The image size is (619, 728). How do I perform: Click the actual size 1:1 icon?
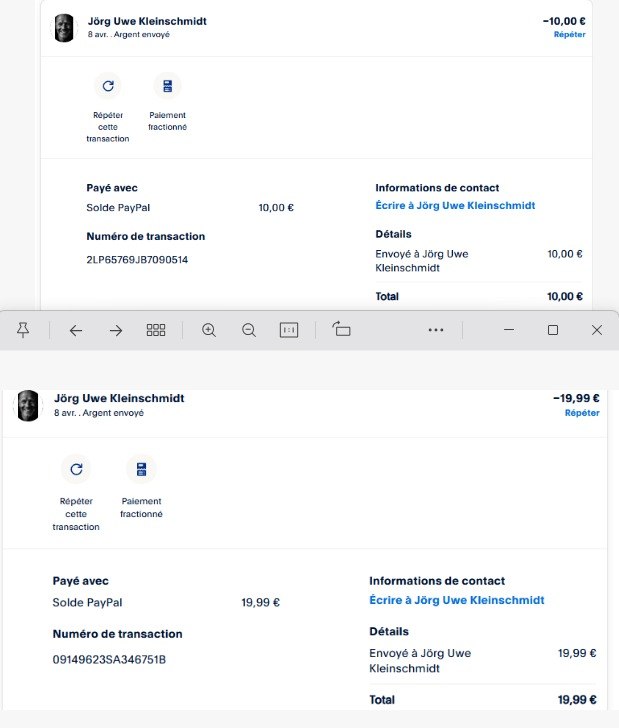pos(289,330)
